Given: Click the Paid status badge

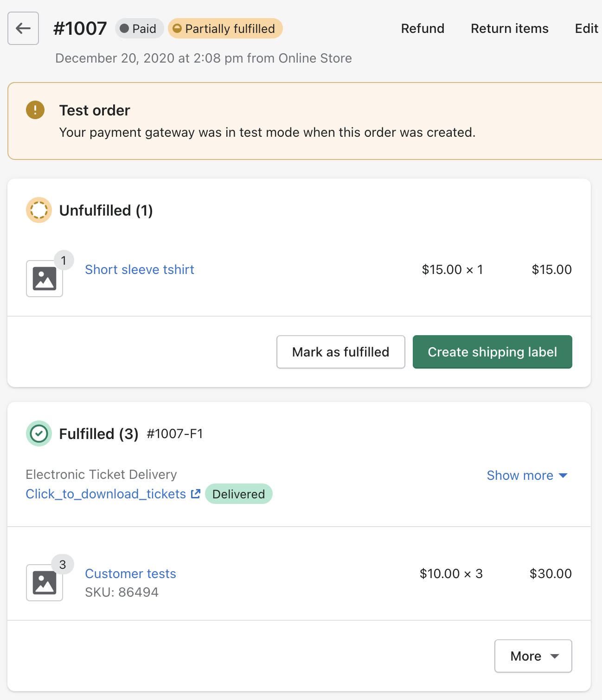Looking at the screenshot, I should 139,29.
